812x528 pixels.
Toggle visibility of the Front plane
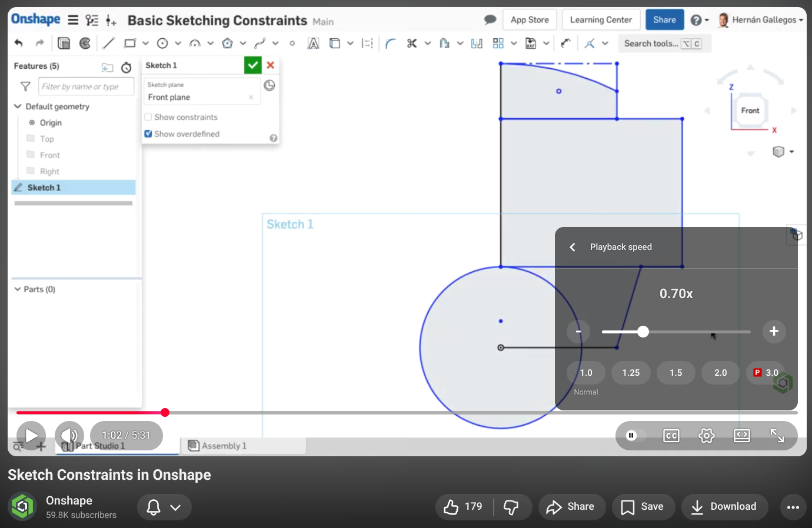(x=31, y=155)
